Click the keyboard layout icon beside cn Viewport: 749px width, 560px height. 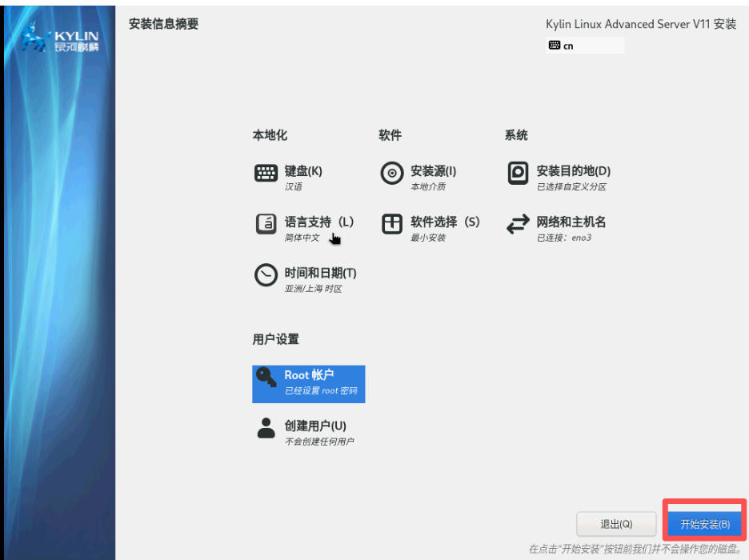point(555,46)
